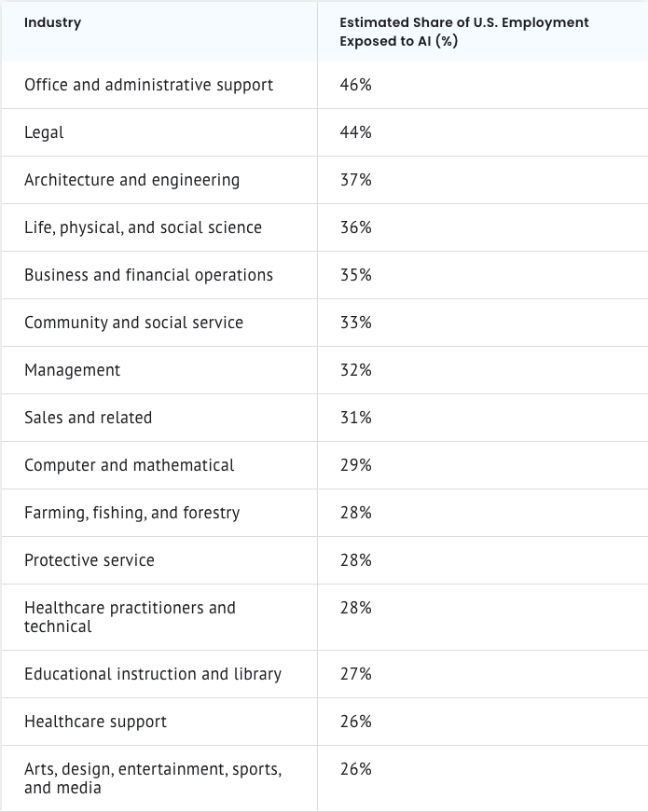Select the Architecture and engineering row label
648x812 pixels.
coord(132,180)
